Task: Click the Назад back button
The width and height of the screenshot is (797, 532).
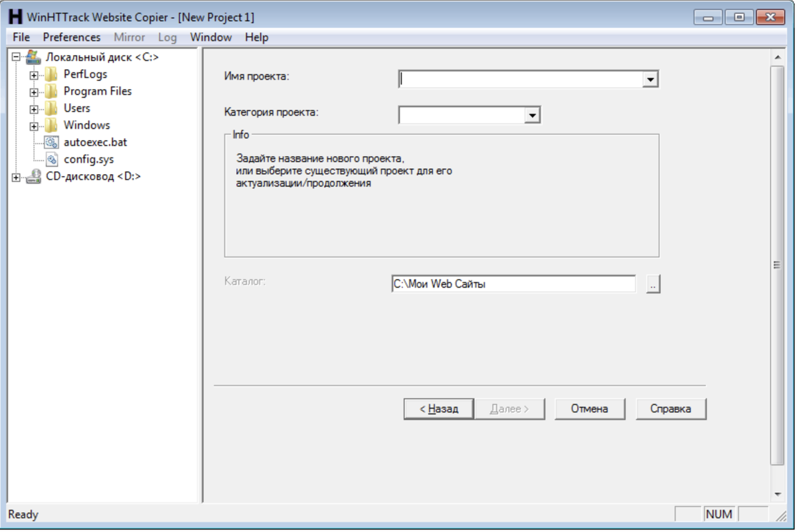Action: pos(439,409)
